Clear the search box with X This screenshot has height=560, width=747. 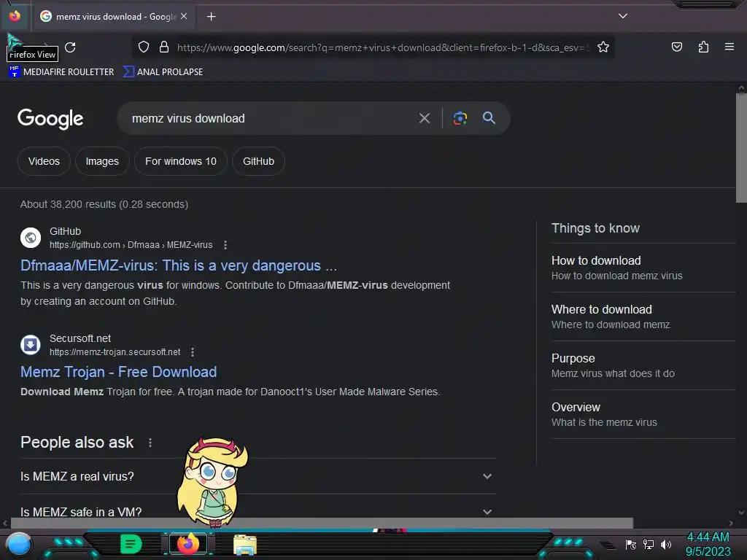424,118
